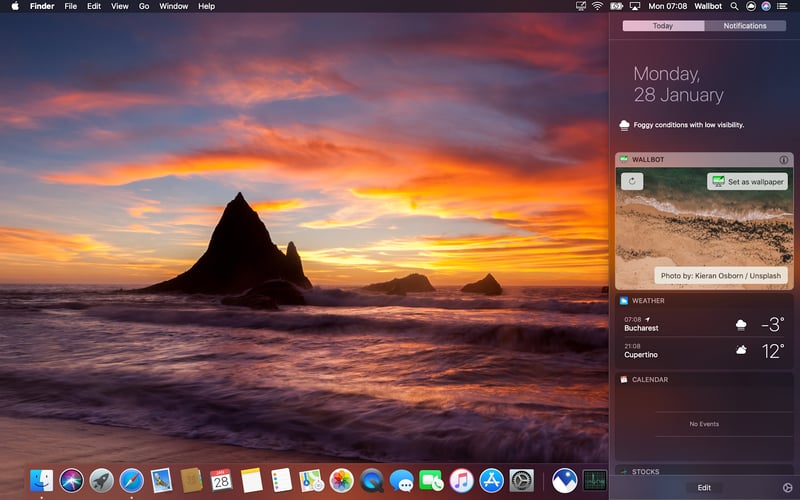Image resolution: width=800 pixels, height=500 pixels.
Task: Switch to the Notifications tab
Action: (745, 26)
